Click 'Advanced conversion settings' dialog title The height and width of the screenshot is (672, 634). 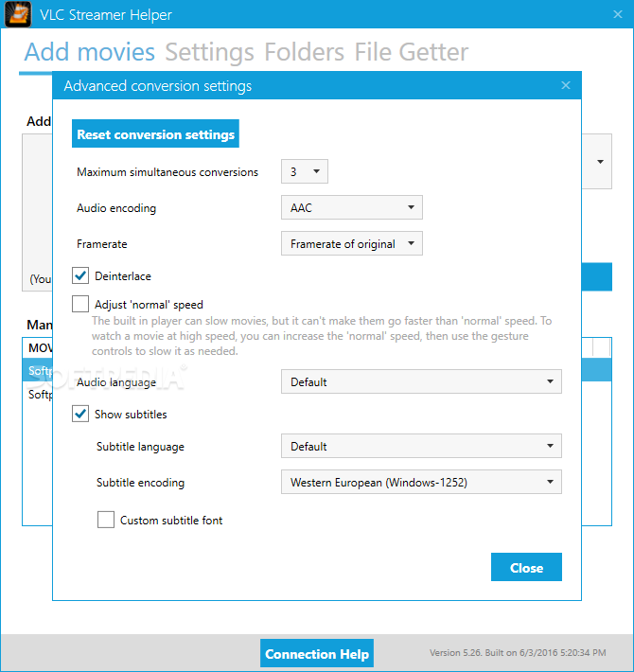pos(158,86)
